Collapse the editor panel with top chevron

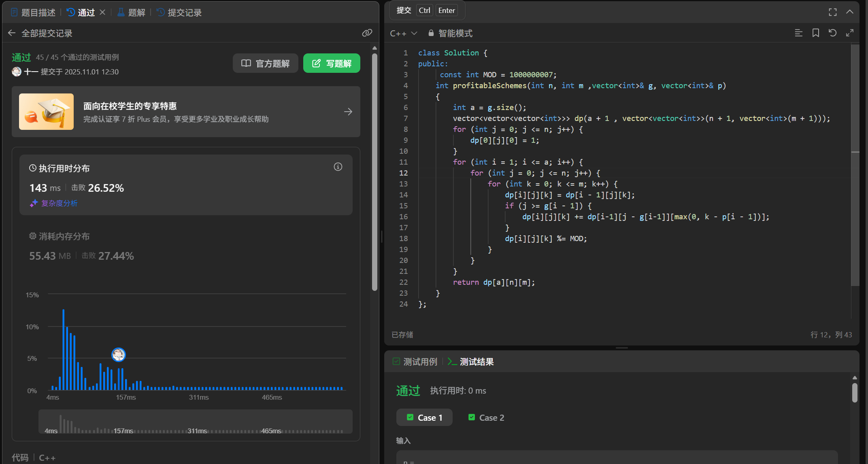click(849, 12)
